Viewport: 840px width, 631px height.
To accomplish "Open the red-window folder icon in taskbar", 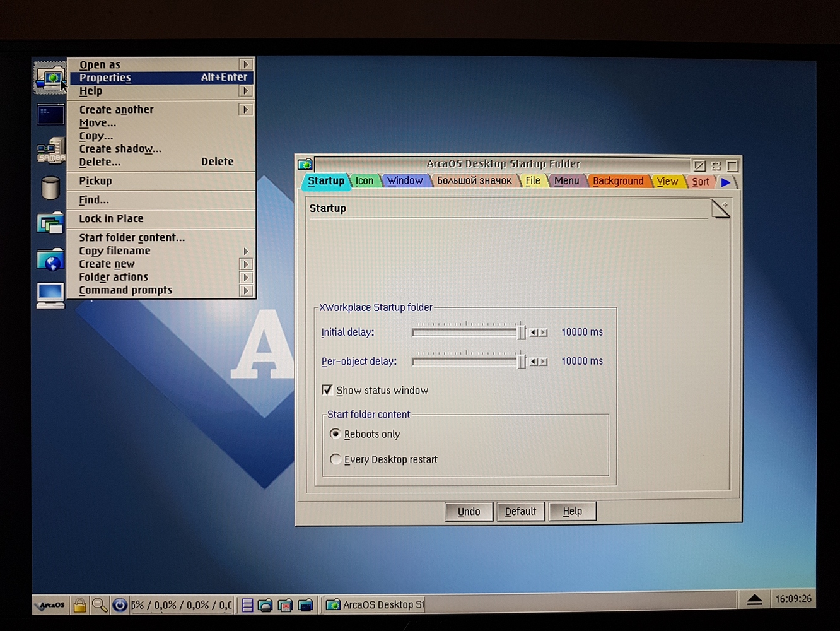I will pyautogui.click(x=285, y=605).
